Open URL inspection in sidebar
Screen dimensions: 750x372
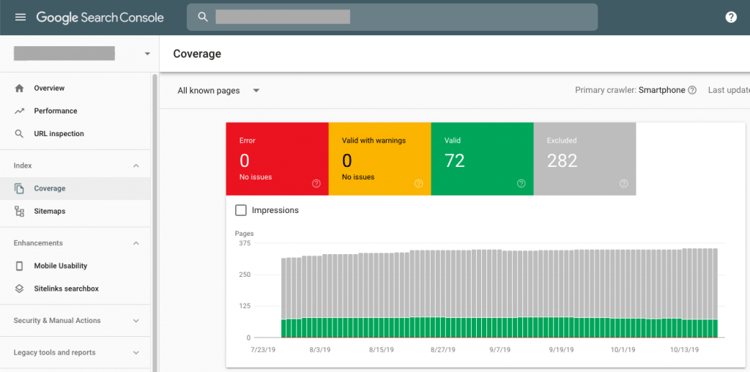[75, 134]
